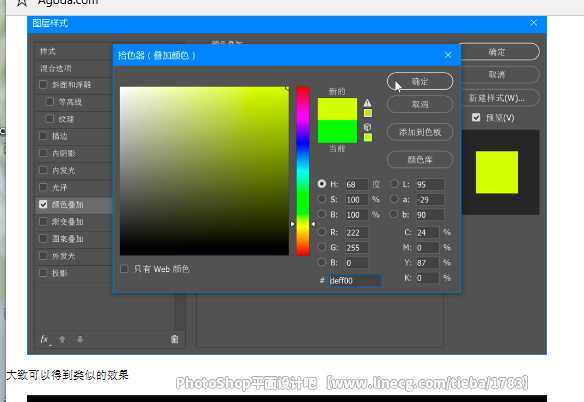Click the new yellow color preview
The width and height of the screenshot is (584, 402).
(x=337, y=109)
